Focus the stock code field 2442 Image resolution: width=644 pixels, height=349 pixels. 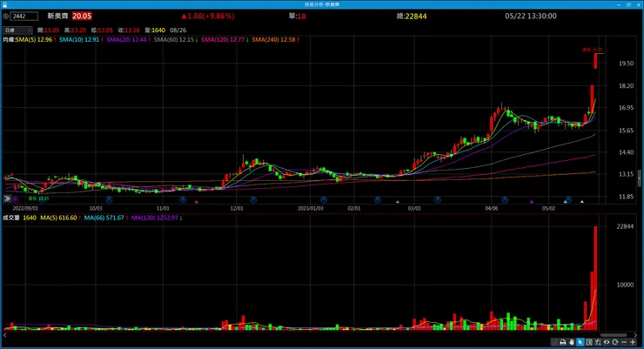(x=23, y=17)
